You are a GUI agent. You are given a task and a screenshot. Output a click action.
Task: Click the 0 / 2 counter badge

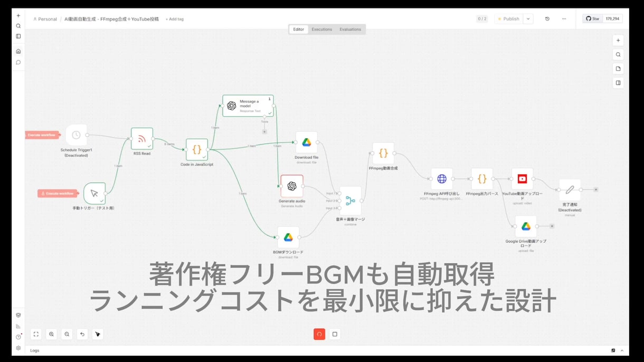tap(482, 19)
